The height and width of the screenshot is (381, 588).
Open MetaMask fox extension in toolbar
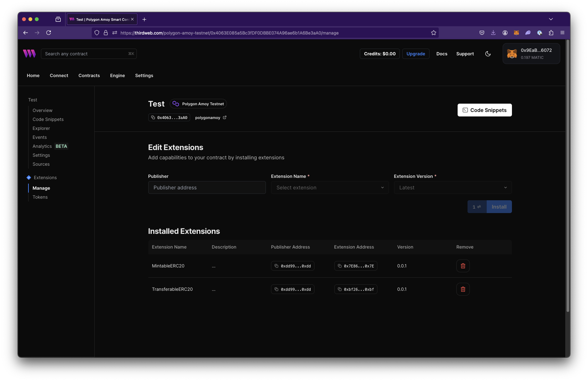pos(516,33)
